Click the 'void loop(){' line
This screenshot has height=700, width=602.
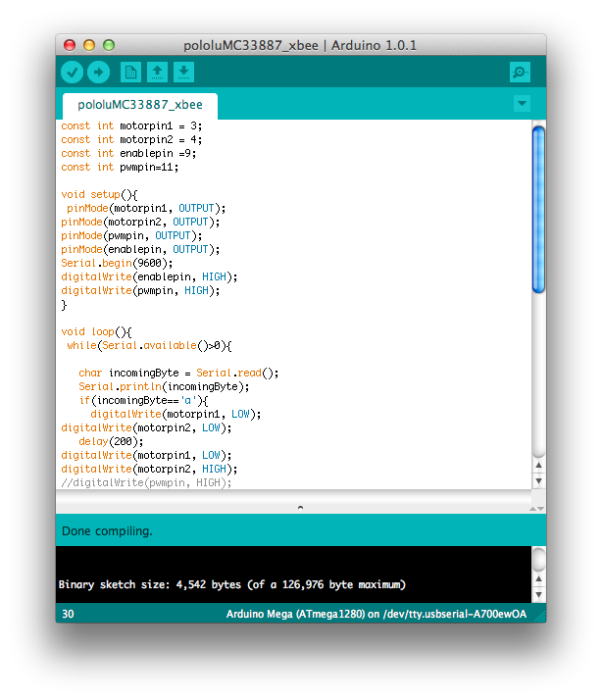(x=96, y=332)
